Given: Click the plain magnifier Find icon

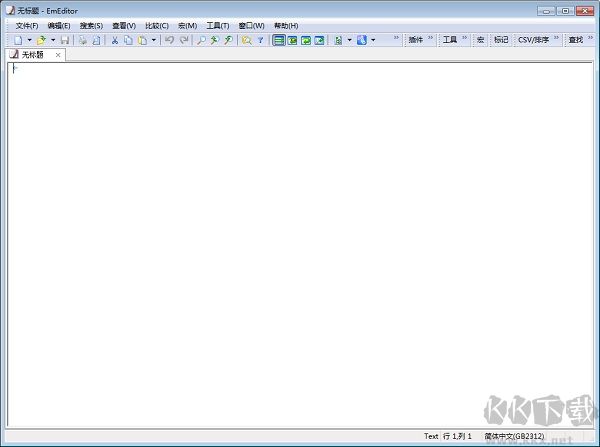Looking at the screenshot, I should 201,40.
